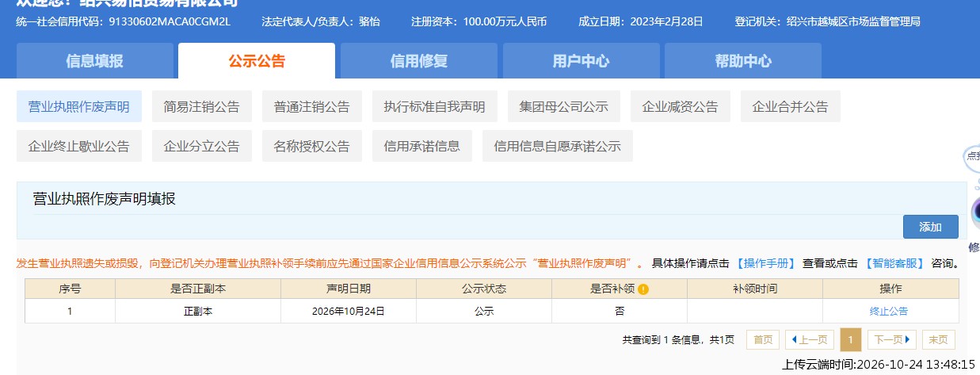Screen dimensions: 980x375
Task: Select 营业执照作废声明 sub-tab
Action: tap(79, 106)
